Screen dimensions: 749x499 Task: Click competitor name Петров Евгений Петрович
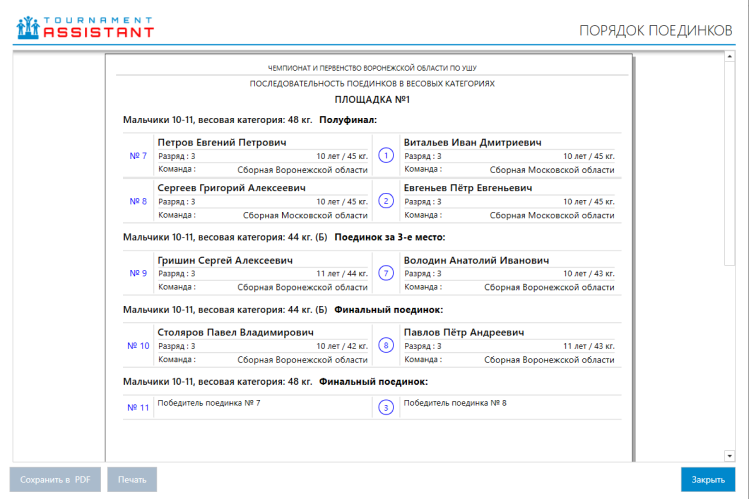222,143
